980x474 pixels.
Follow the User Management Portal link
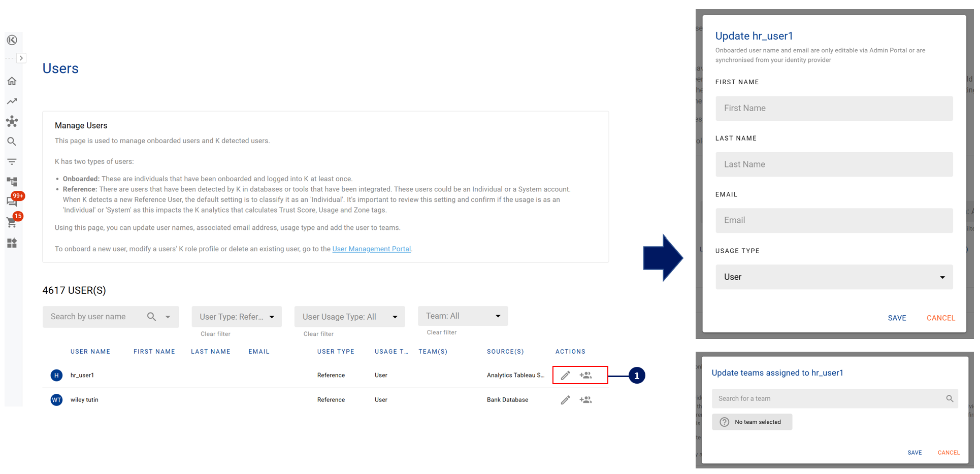coord(371,249)
